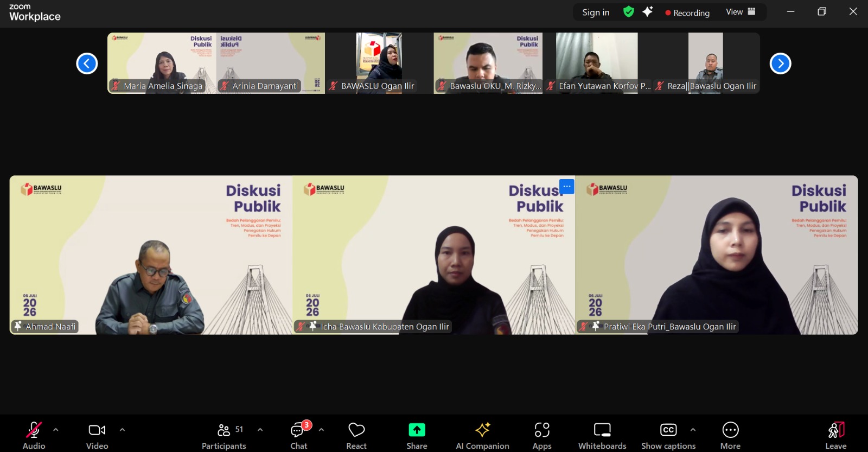
Task: Open three-dot options on Icha Bawaslu's video
Action: (x=566, y=186)
